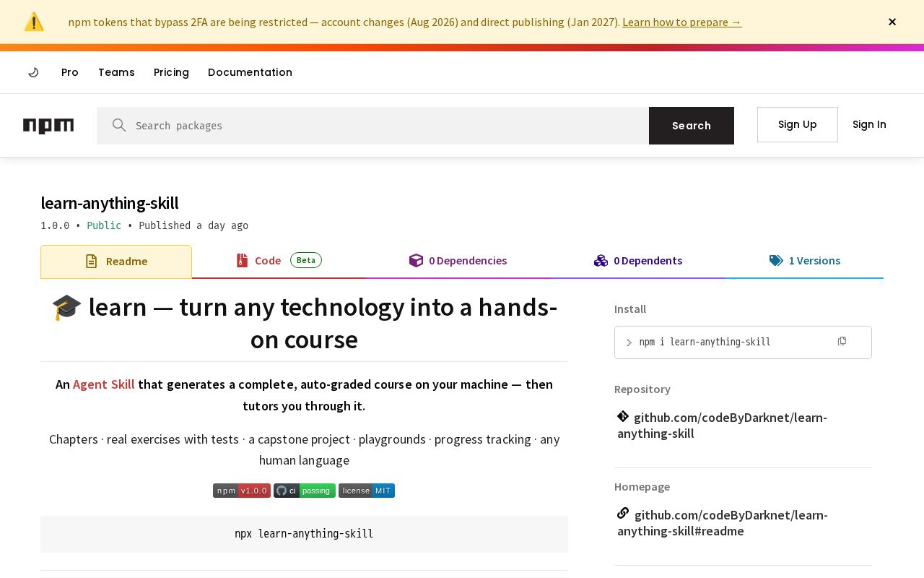Click the Sign In link

tap(869, 124)
